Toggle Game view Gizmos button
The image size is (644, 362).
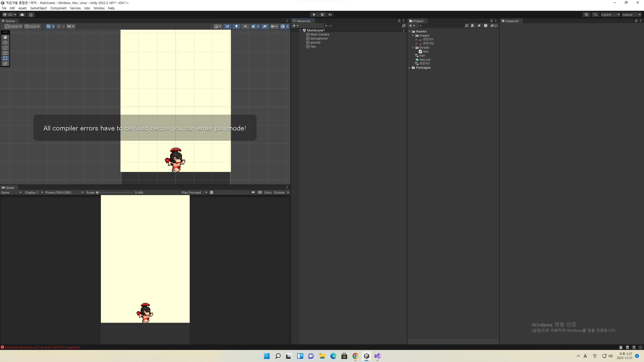point(279,193)
